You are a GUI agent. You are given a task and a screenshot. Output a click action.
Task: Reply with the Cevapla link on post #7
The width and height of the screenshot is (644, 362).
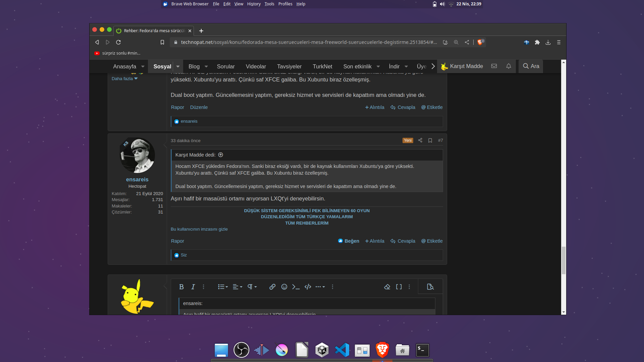(x=403, y=241)
